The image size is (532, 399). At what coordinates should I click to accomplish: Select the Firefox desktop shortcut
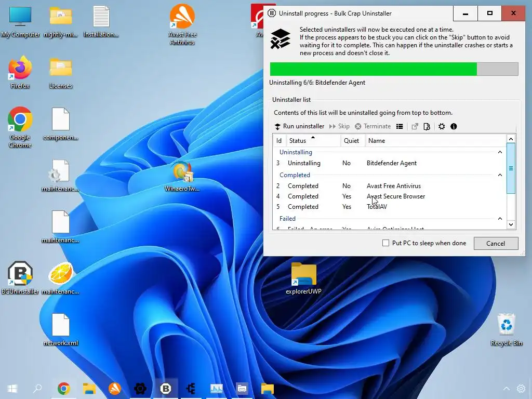[20, 73]
